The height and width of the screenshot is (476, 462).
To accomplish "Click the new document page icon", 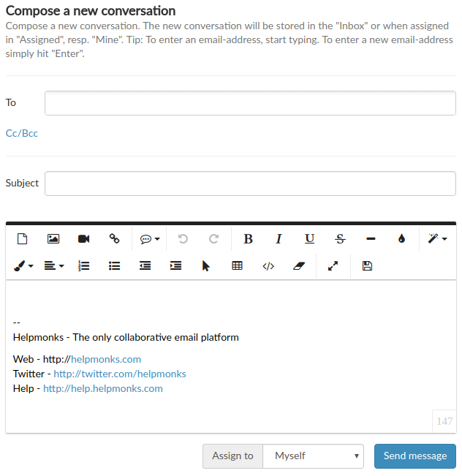I will (x=23, y=238).
